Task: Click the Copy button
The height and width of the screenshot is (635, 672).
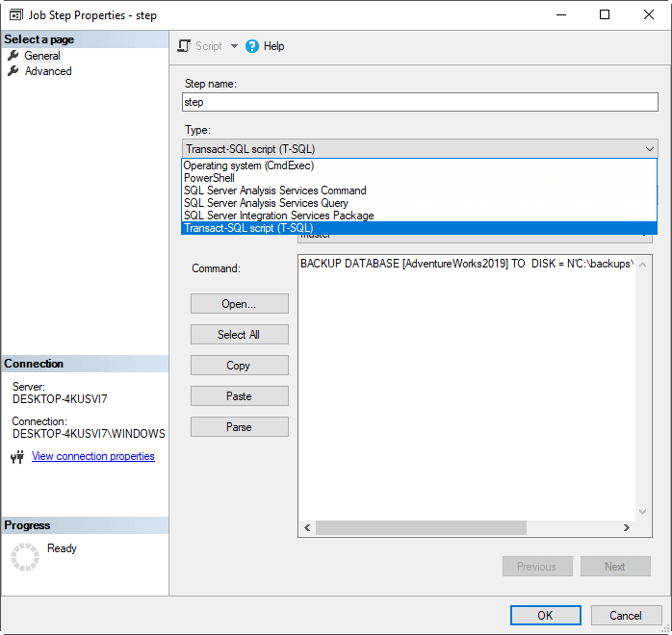Action: tap(239, 366)
